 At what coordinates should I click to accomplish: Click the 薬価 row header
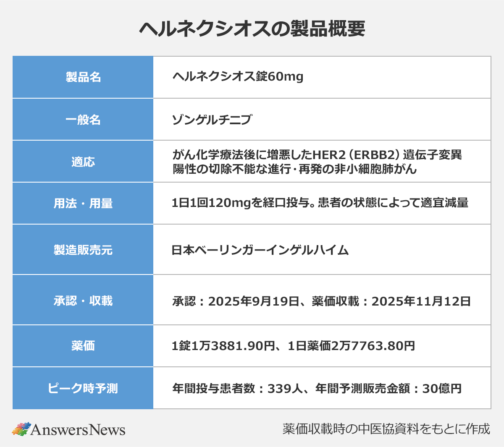[83, 346]
